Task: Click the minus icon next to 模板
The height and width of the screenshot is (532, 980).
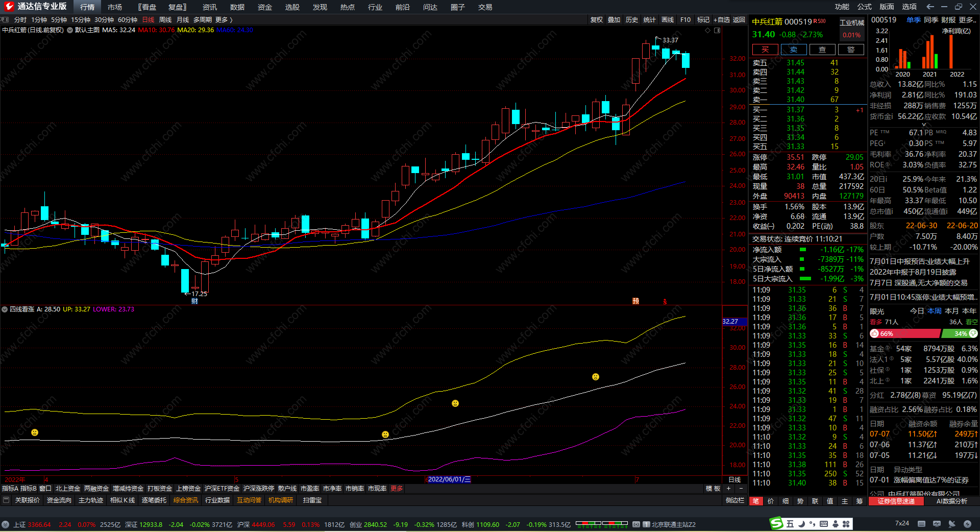Action: click(x=741, y=489)
